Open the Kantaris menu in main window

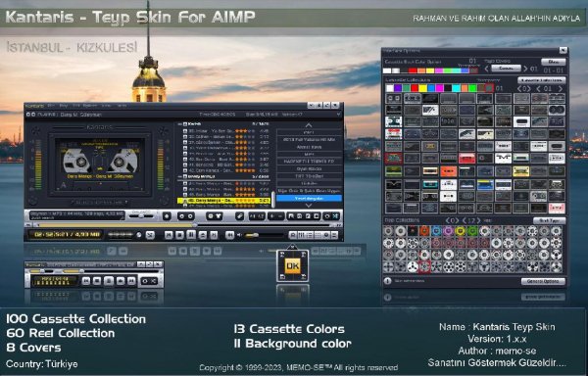pyautogui.click(x=34, y=106)
